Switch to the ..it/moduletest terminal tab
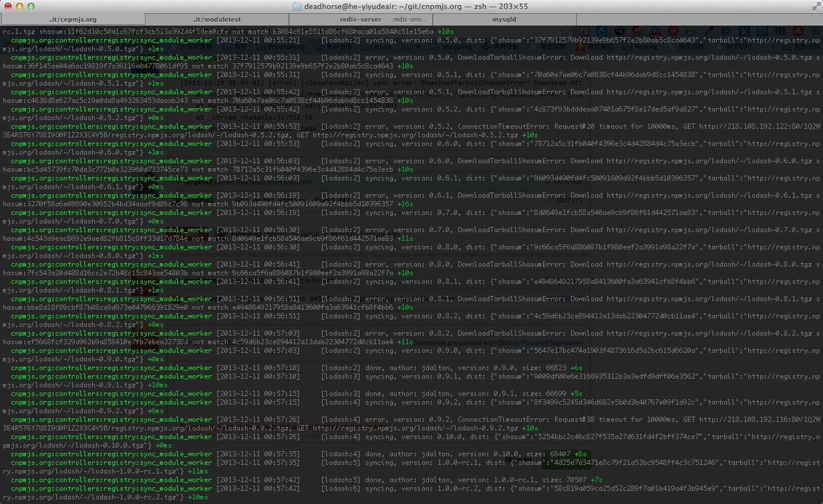Screen dimensions: 823x504 [217, 20]
